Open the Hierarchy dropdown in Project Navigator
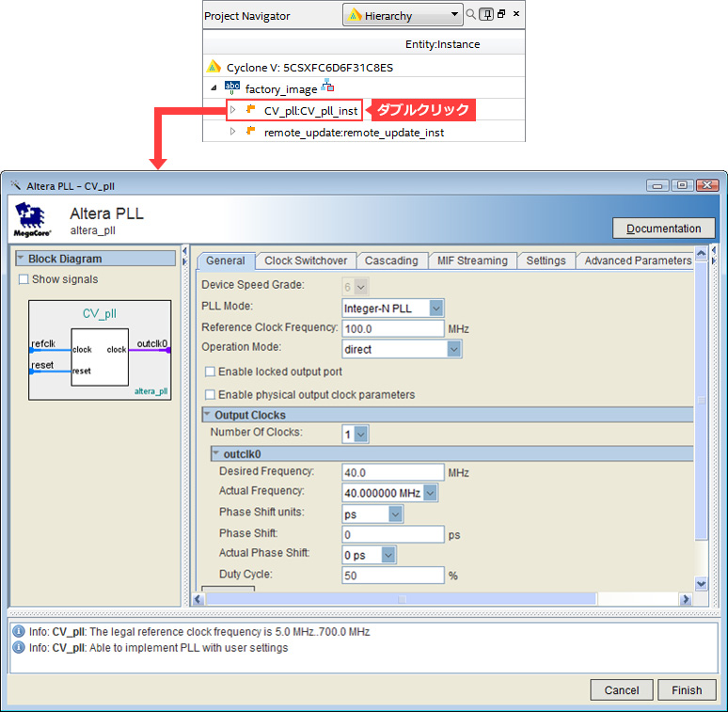 (403, 15)
